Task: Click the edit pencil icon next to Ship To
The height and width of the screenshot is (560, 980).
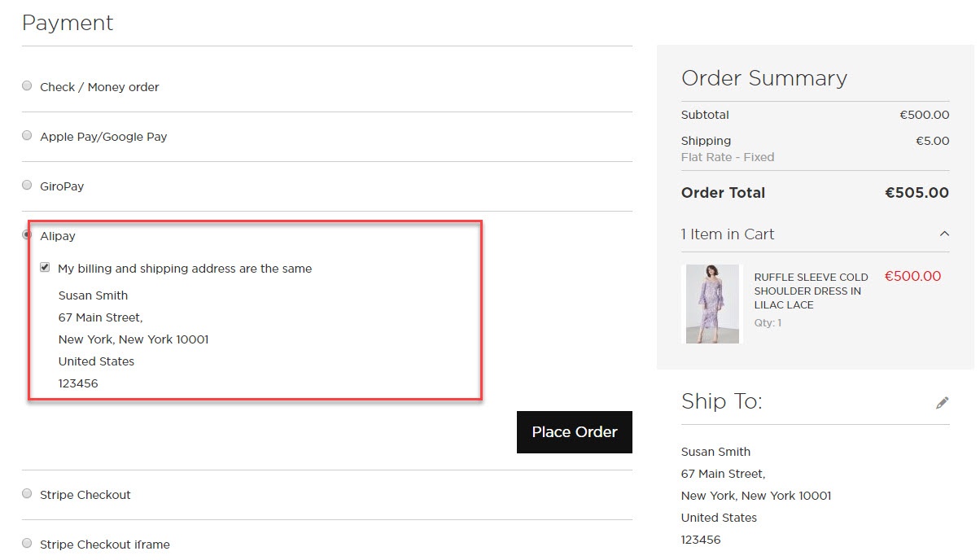Action: click(x=942, y=402)
